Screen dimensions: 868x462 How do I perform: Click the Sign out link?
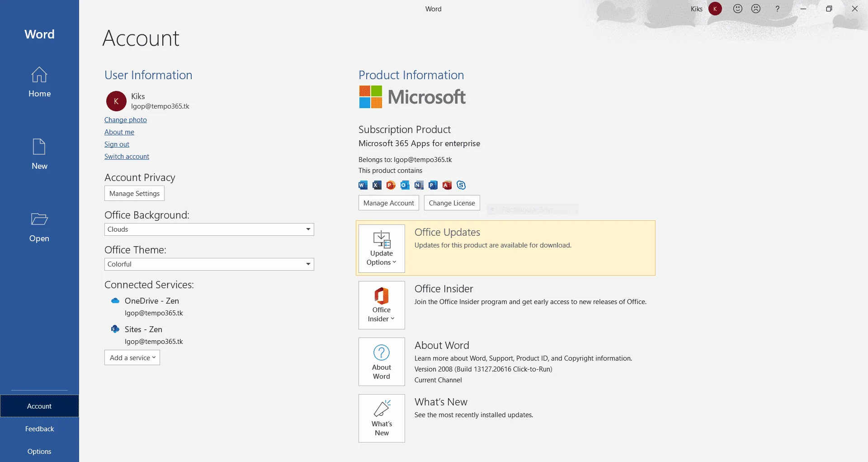click(x=117, y=144)
